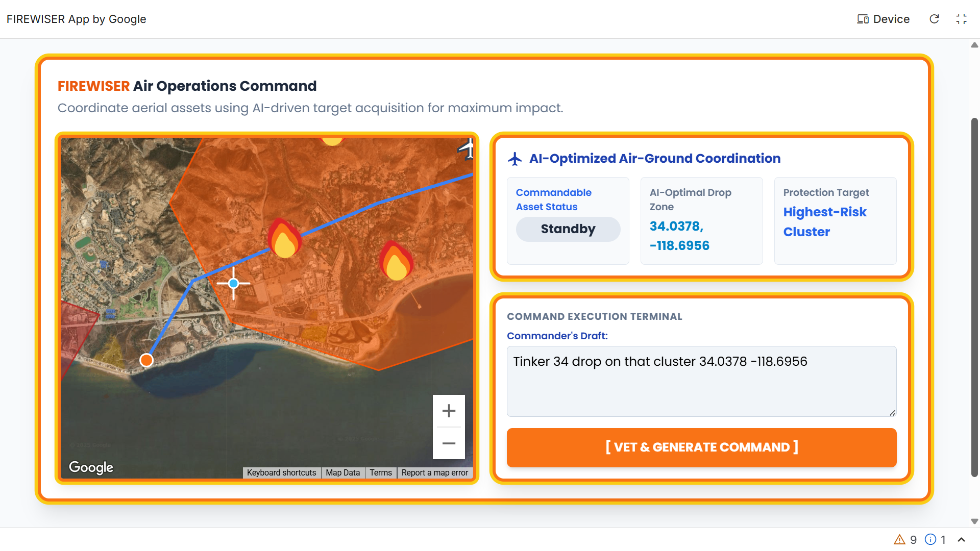Click into the Commander's Draft text box

click(x=701, y=381)
